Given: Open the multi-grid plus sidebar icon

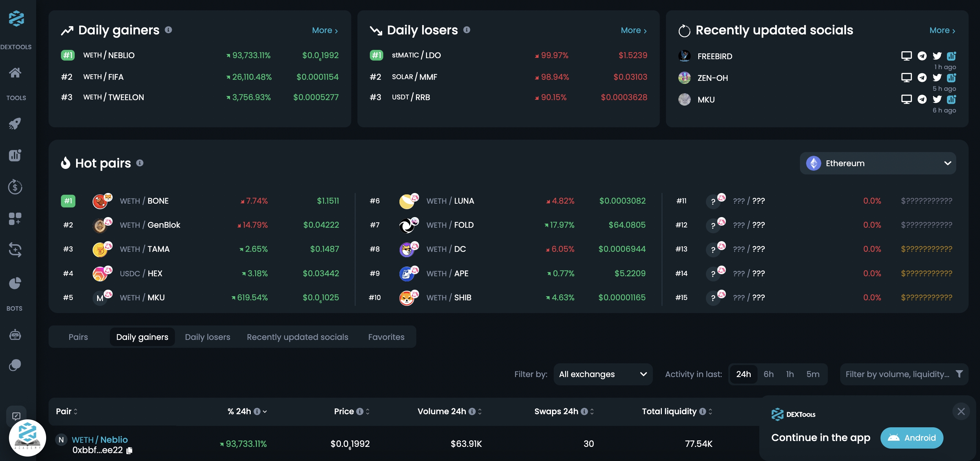Looking at the screenshot, I should [x=15, y=218].
